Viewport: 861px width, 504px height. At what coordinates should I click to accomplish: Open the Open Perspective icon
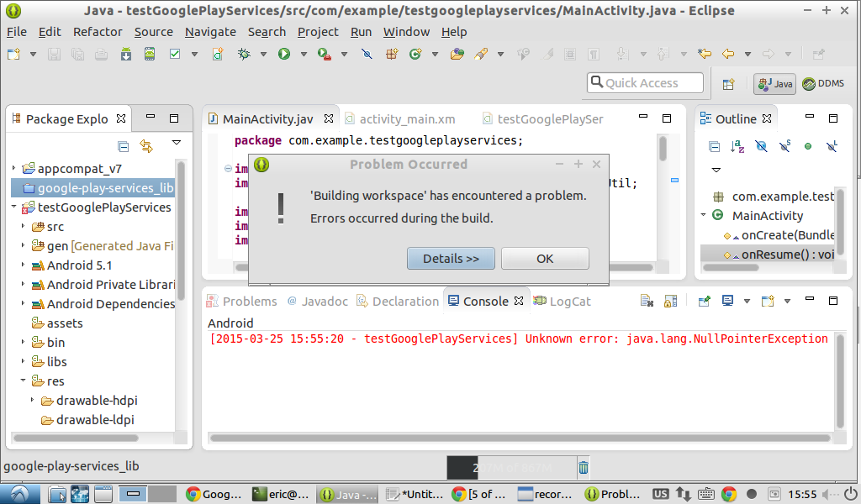coord(729,84)
